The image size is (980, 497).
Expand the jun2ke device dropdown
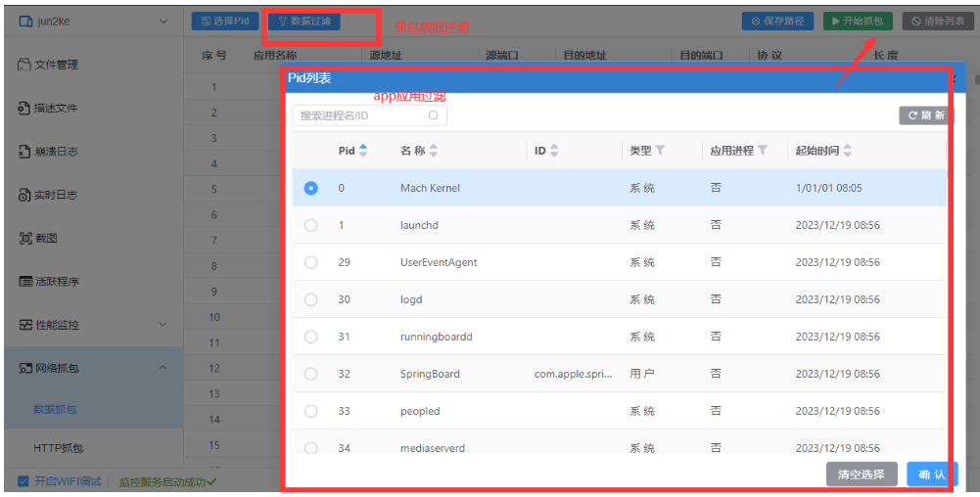coord(163,22)
